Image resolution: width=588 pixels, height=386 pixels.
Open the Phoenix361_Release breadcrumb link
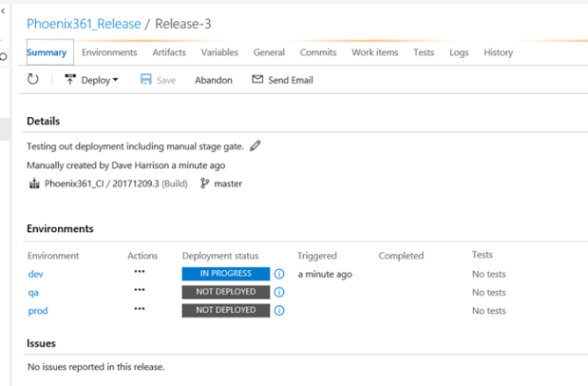[x=84, y=24]
